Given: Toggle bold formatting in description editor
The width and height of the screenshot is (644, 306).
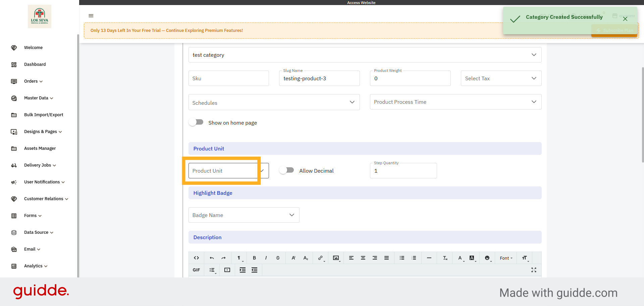Looking at the screenshot, I should pyautogui.click(x=254, y=258).
